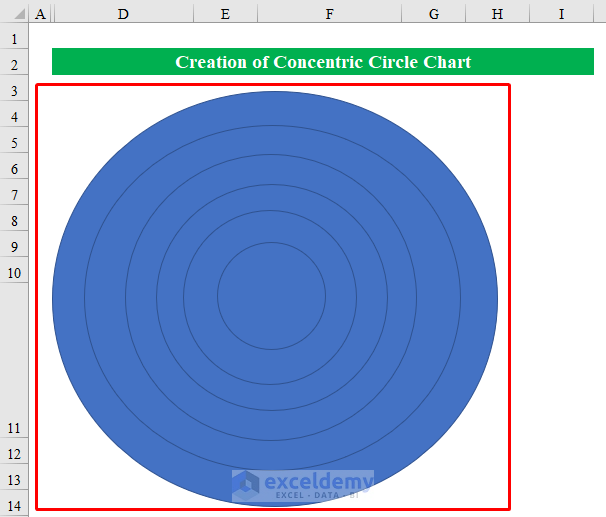Select row 6 header
Viewport: 606px width, 517px height.
coord(14,166)
